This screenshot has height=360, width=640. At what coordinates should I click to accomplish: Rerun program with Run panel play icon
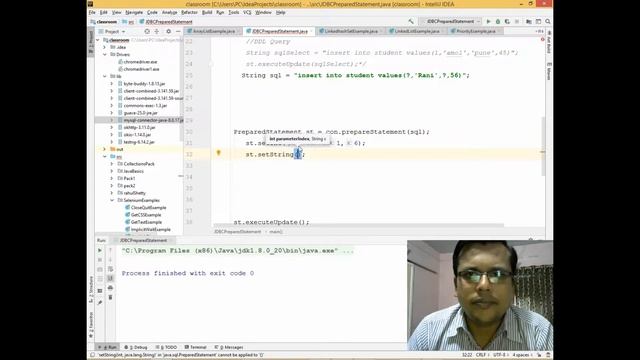pos(100,250)
